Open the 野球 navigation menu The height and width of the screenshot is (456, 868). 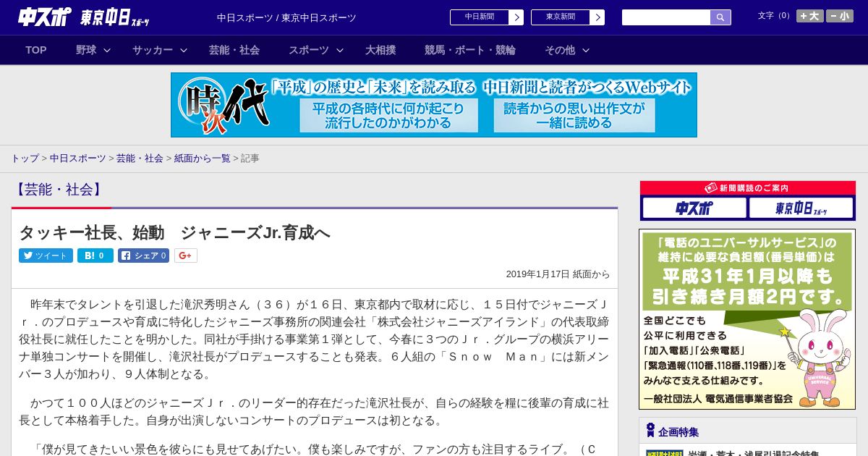[x=86, y=50]
